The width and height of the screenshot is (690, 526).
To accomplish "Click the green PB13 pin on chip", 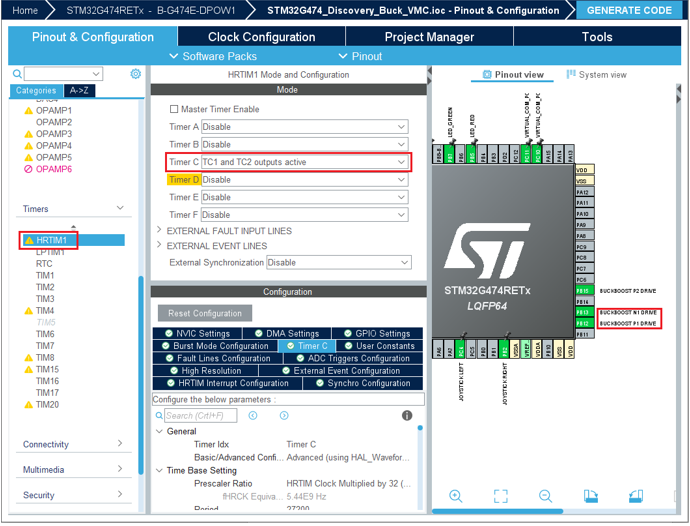I will [x=585, y=313].
